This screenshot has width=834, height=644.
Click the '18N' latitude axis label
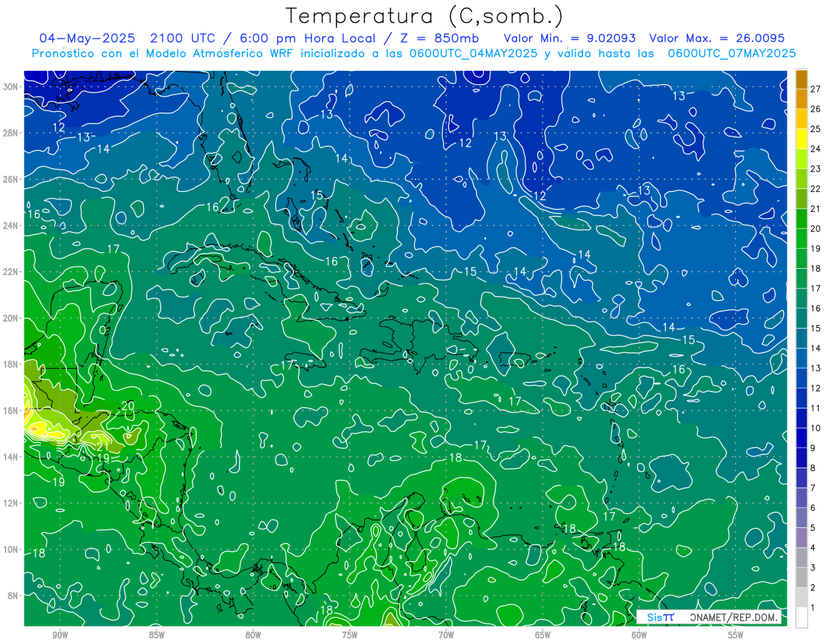11,364
